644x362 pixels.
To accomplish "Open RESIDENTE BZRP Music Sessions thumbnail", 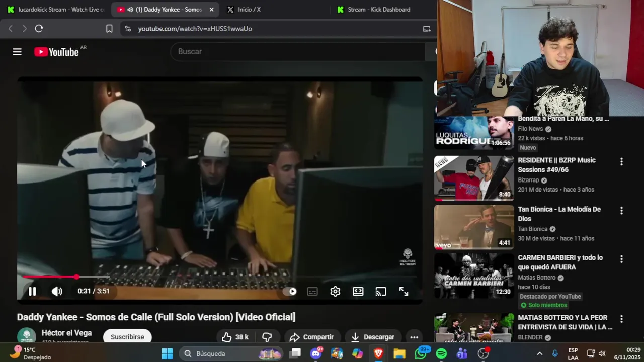I will [x=474, y=178].
